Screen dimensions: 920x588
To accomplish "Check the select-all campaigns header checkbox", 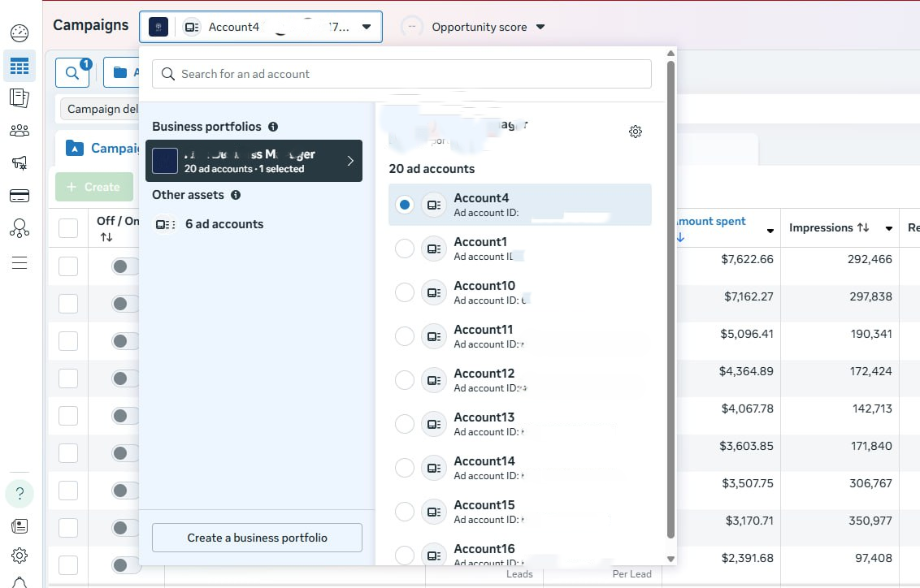I will pos(68,228).
